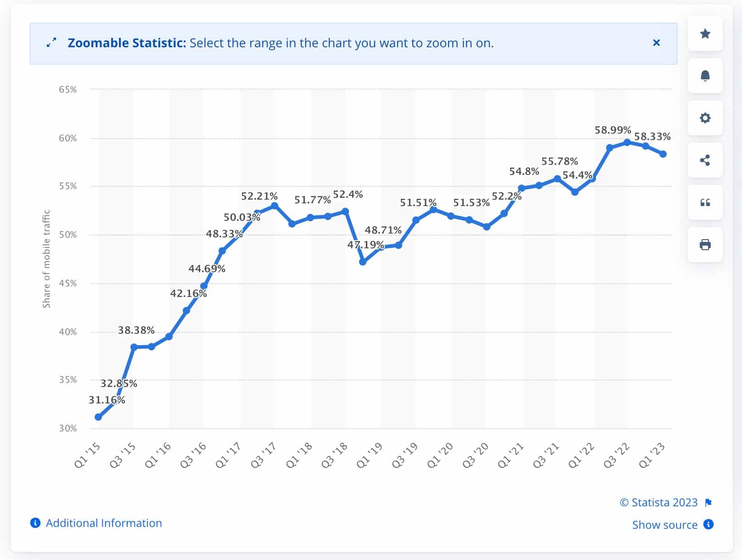The width and height of the screenshot is (742, 560).
Task: Click the Show source link
Action: click(664, 525)
